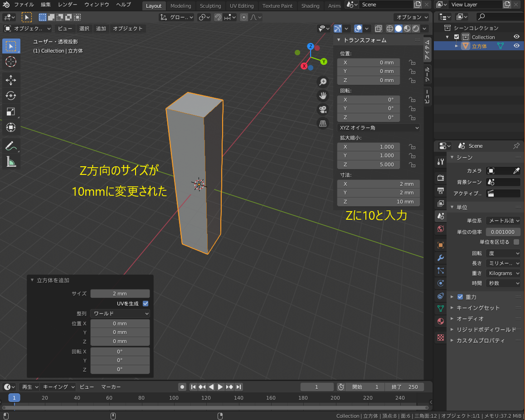Open the Object Constraint properties tab icon
Image resolution: width=525 pixels, height=420 pixels.
tap(441, 296)
